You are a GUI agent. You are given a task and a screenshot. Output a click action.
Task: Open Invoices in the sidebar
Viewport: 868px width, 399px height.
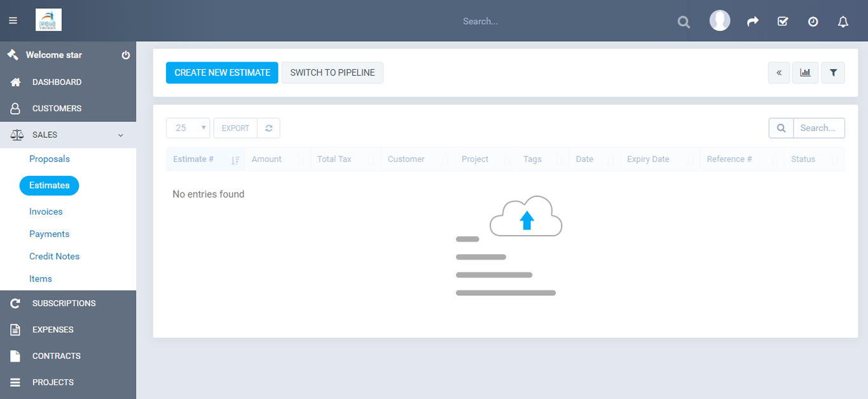pos(46,212)
